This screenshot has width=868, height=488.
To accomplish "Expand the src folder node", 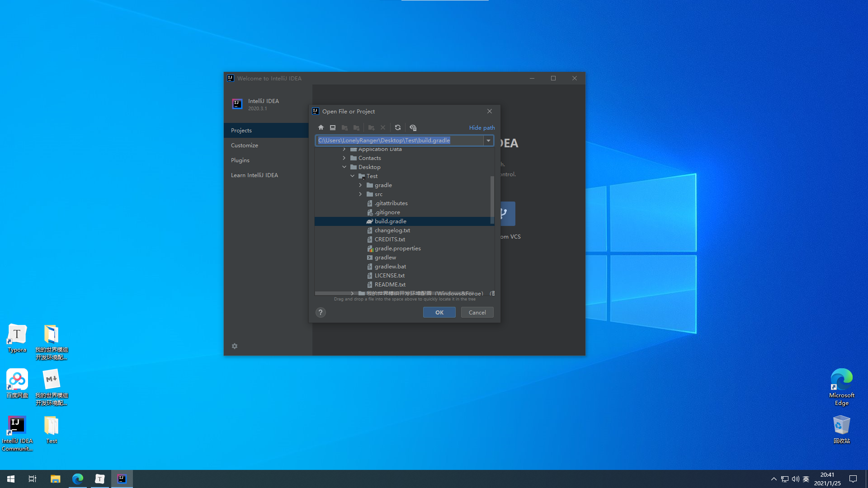I will click(x=361, y=194).
